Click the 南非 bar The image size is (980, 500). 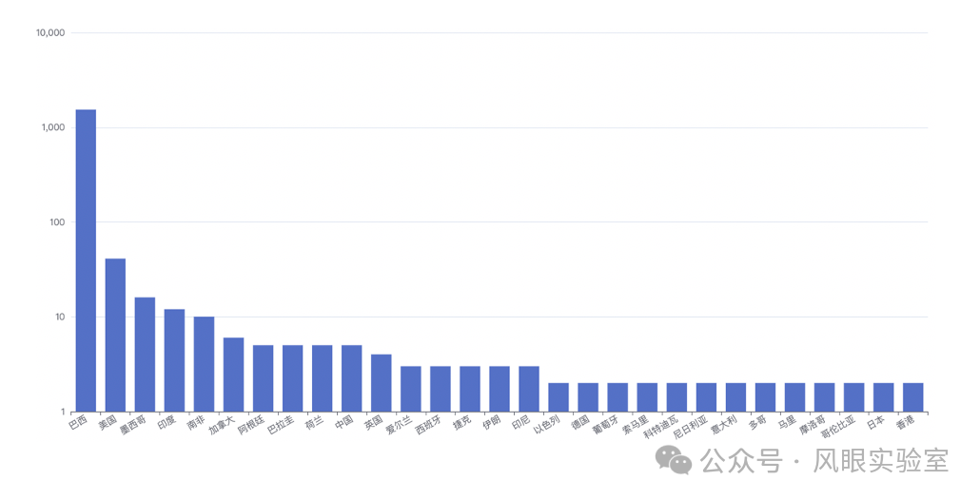(204, 364)
